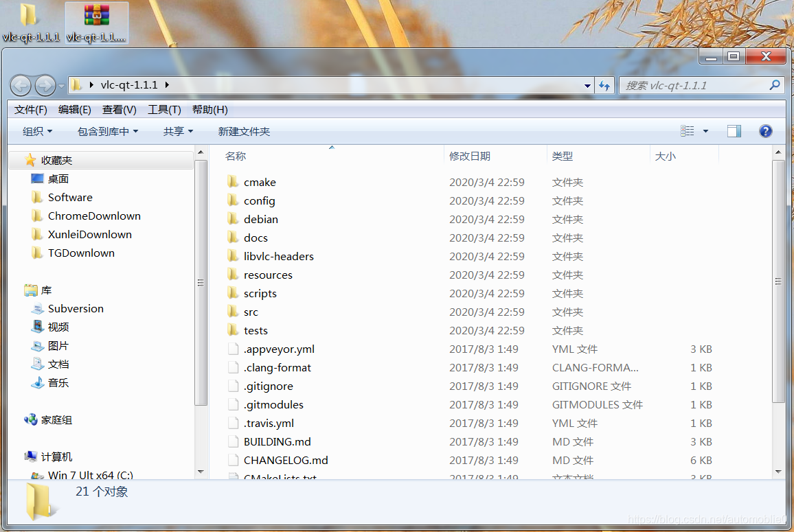The image size is (794, 532).
Task: Select 家庭组 in the navigation pane
Action: click(56, 420)
